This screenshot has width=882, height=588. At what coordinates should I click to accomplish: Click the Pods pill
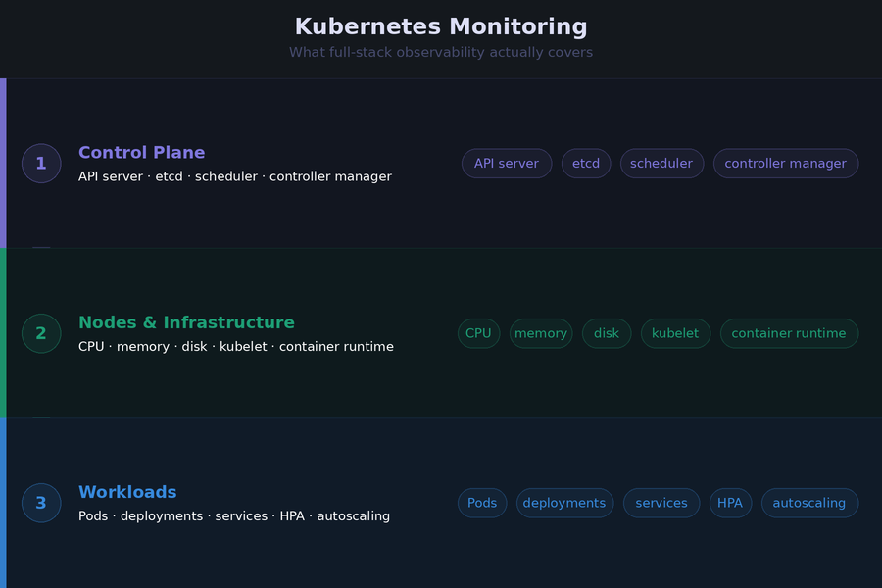pyautogui.click(x=482, y=503)
